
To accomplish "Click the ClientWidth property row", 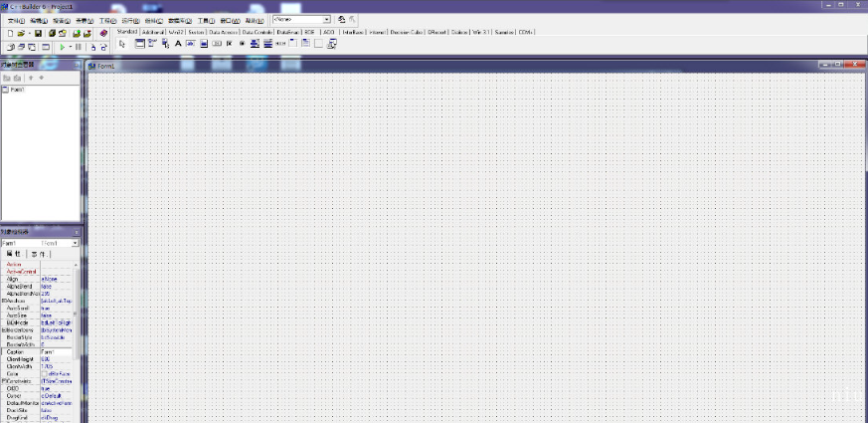I will pyautogui.click(x=37, y=366).
